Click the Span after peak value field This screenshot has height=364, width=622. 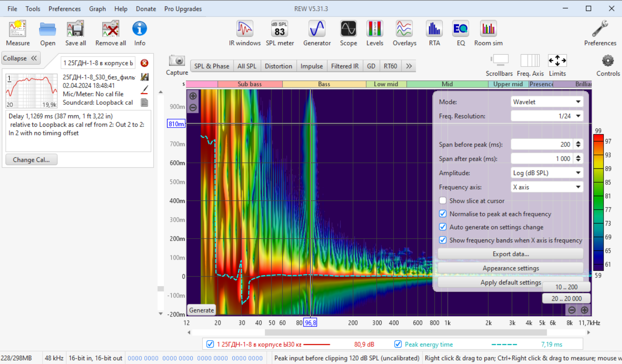coord(542,159)
